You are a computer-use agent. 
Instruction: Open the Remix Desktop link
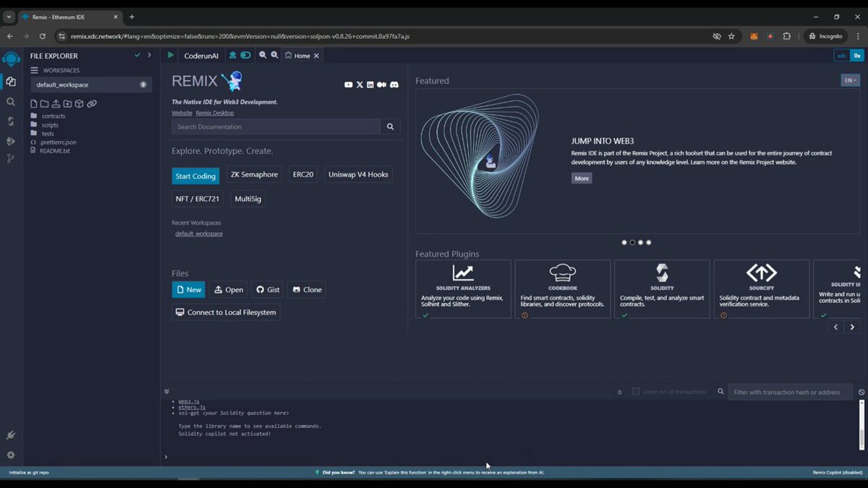[x=215, y=113]
